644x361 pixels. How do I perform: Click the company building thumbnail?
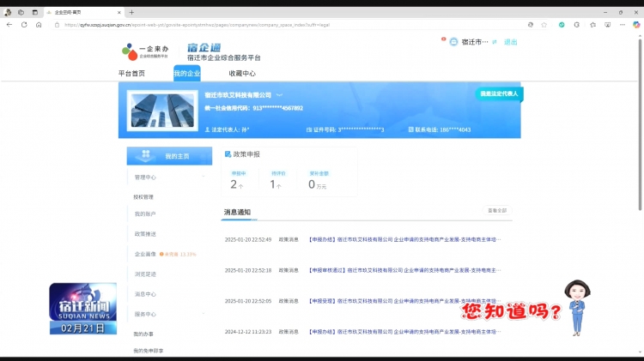(162, 111)
